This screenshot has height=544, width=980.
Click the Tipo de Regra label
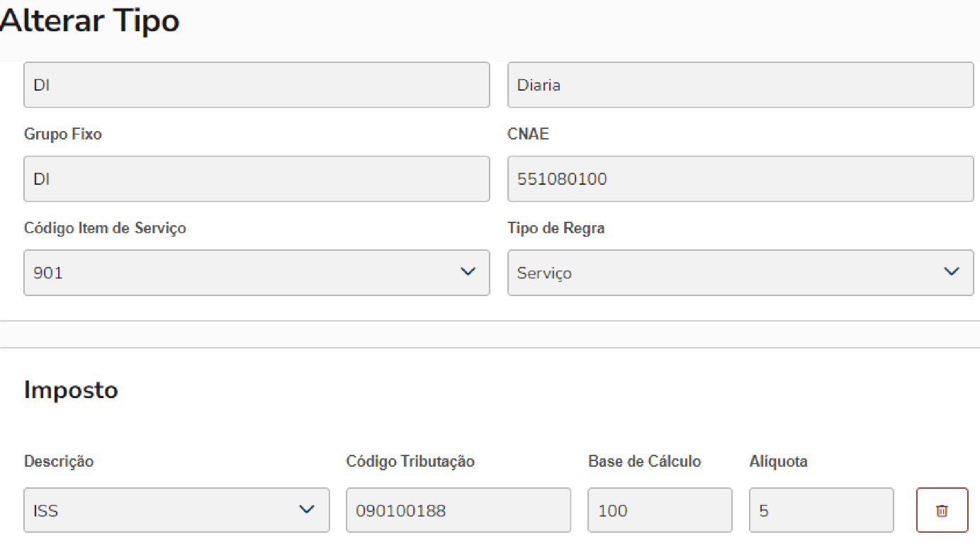[x=556, y=228]
